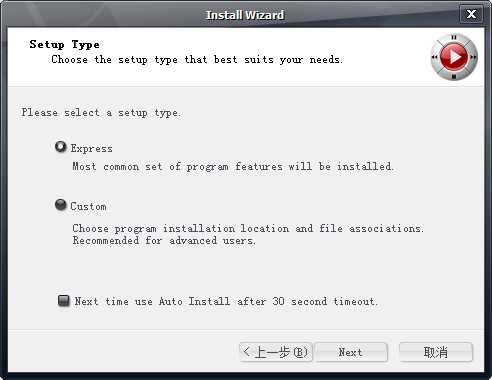
Task: Click the stop symbol below the play logo
Action: (454, 77)
